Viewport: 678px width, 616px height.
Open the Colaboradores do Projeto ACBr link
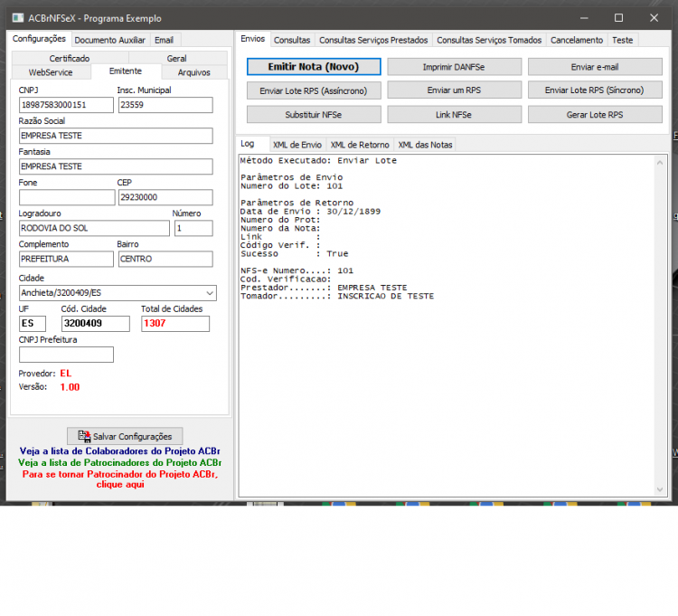click(x=119, y=450)
